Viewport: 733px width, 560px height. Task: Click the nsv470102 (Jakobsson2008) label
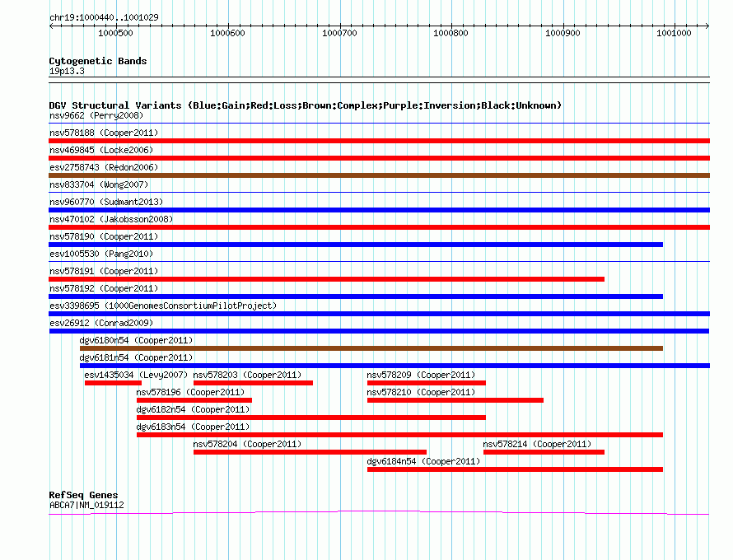[x=111, y=219]
